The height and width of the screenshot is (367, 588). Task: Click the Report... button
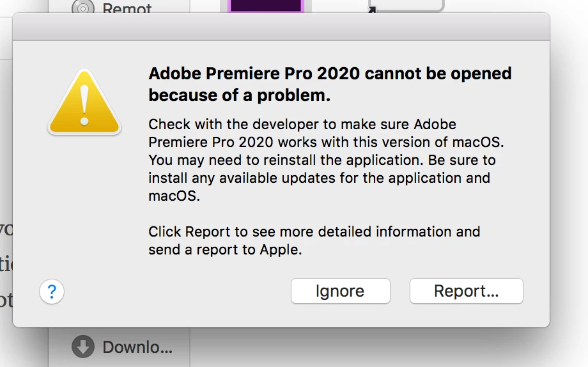[466, 292]
